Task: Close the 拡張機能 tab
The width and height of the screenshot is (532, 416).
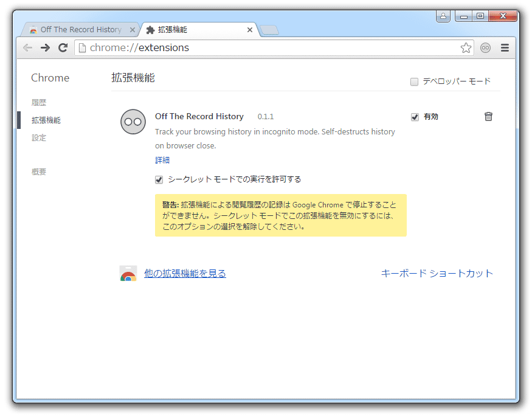Action: click(x=250, y=30)
